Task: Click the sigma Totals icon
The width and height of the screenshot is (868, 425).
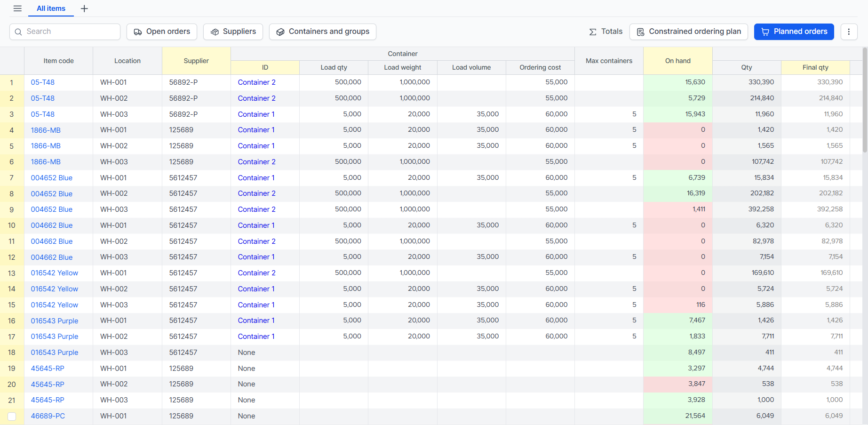Action: (593, 32)
